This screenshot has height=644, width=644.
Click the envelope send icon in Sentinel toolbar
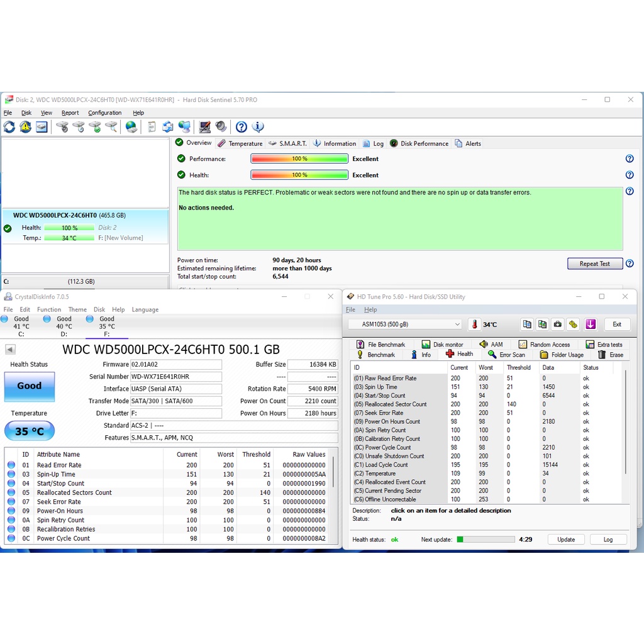point(167,127)
